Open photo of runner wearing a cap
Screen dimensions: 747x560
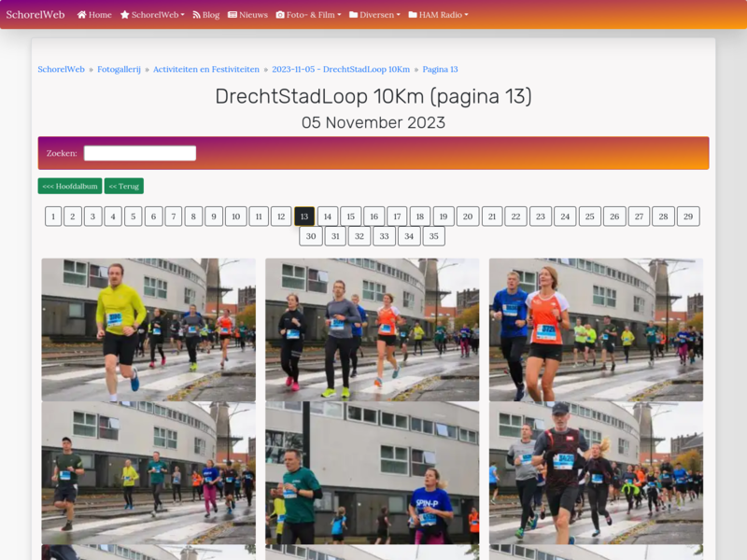(x=596, y=473)
